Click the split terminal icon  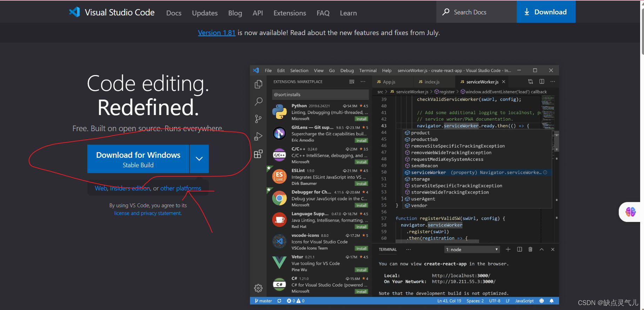coord(519,249)
